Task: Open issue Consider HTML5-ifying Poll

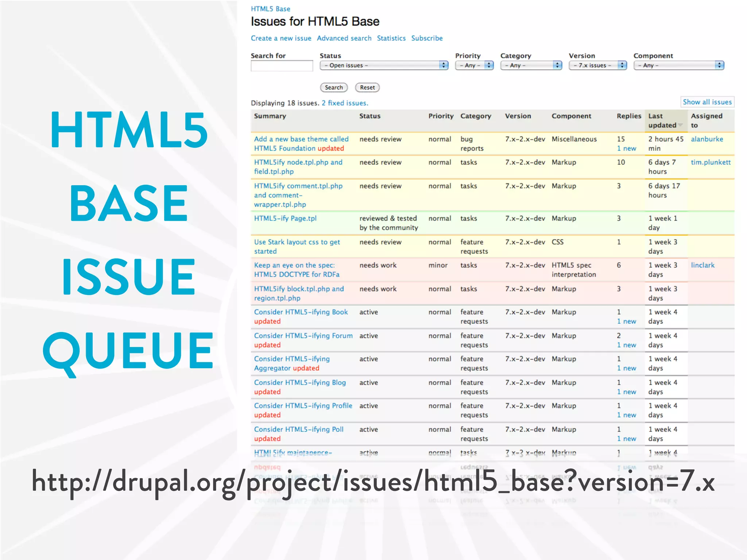Action: tap(299, 429)
